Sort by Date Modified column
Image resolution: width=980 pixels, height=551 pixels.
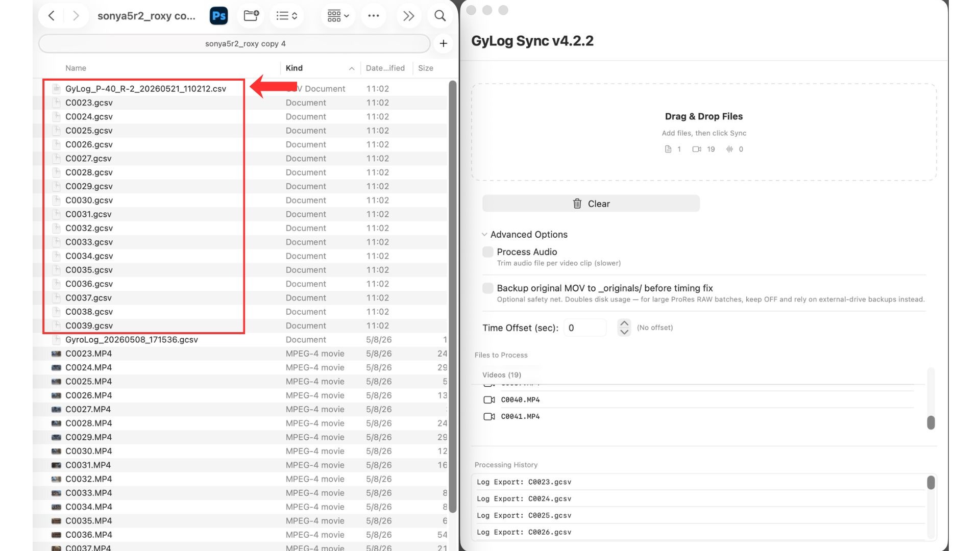click(x=385, y=68)
